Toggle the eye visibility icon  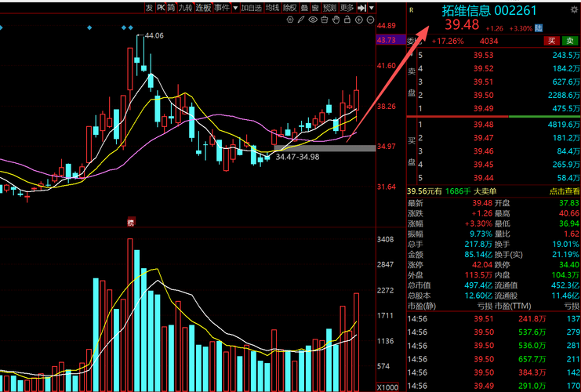tap(313, 20)
